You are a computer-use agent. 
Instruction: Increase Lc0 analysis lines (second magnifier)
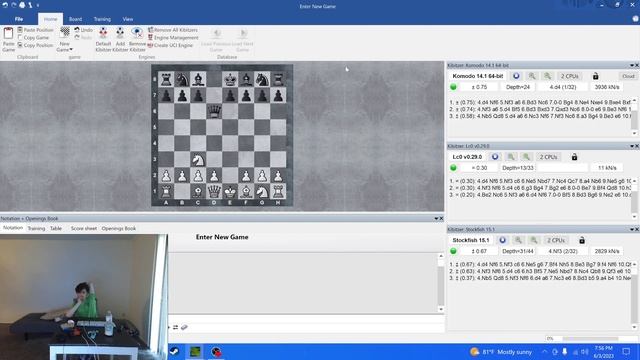tap(526, 157)
